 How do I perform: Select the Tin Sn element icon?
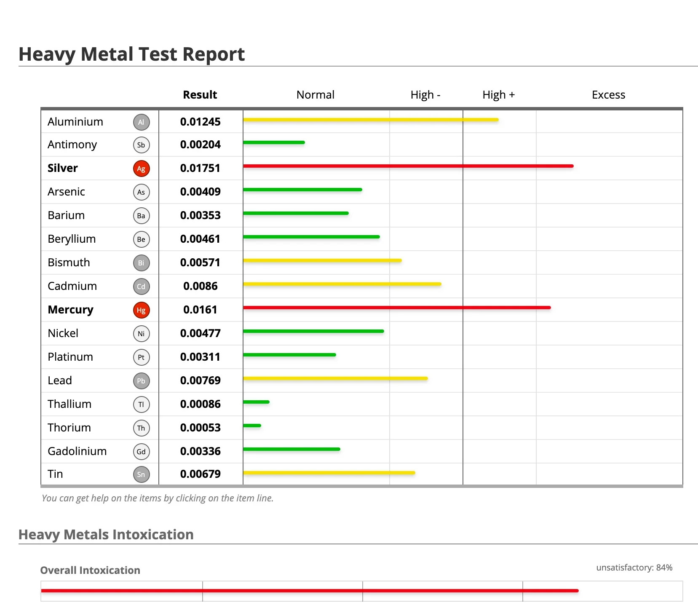pyautogui.click(x=141, y=474)
